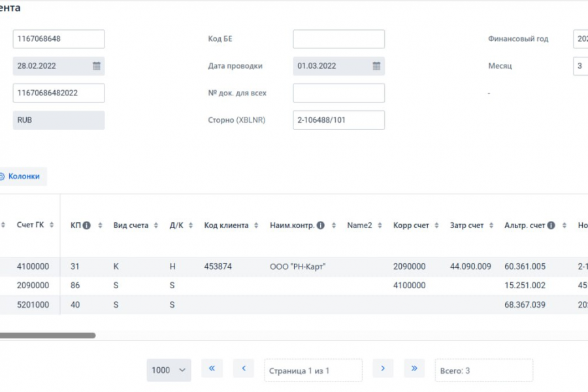588x392 pixels.
Task: Click the info icon beside Наим.контр.
Action: 320,225
